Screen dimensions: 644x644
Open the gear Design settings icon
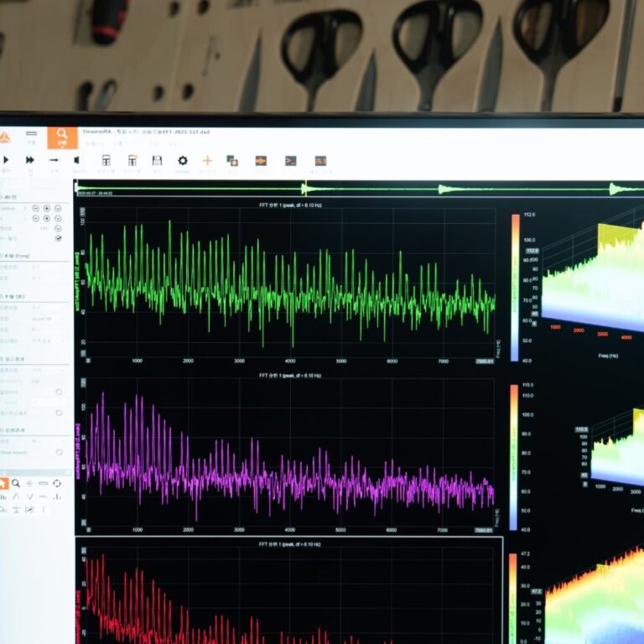[183, 161]
